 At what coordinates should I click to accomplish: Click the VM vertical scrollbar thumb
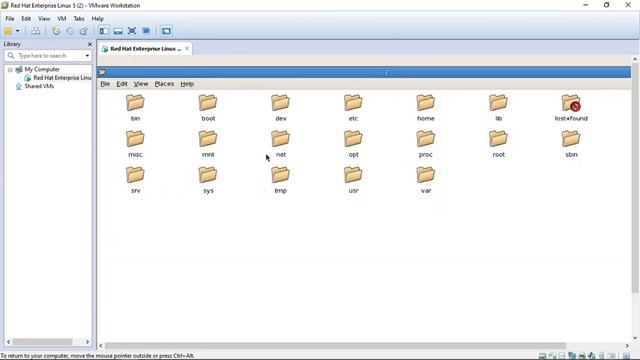click(x=635, y=178)
